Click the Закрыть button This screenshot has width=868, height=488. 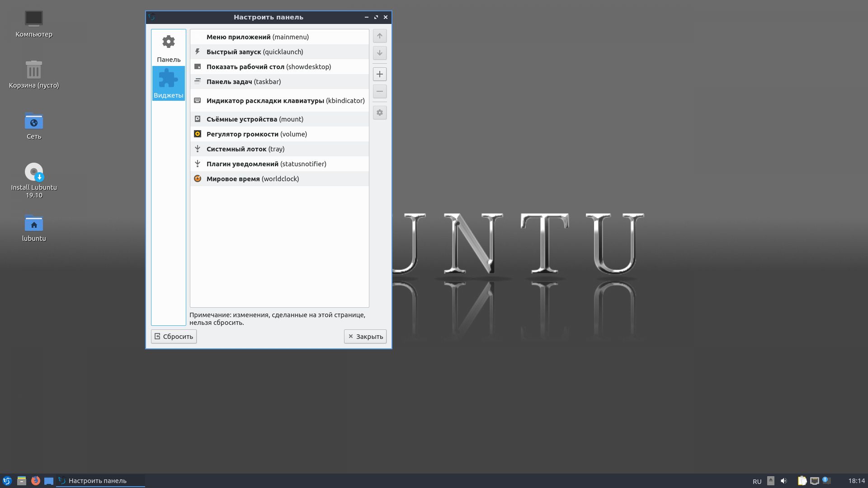(365, 337)
